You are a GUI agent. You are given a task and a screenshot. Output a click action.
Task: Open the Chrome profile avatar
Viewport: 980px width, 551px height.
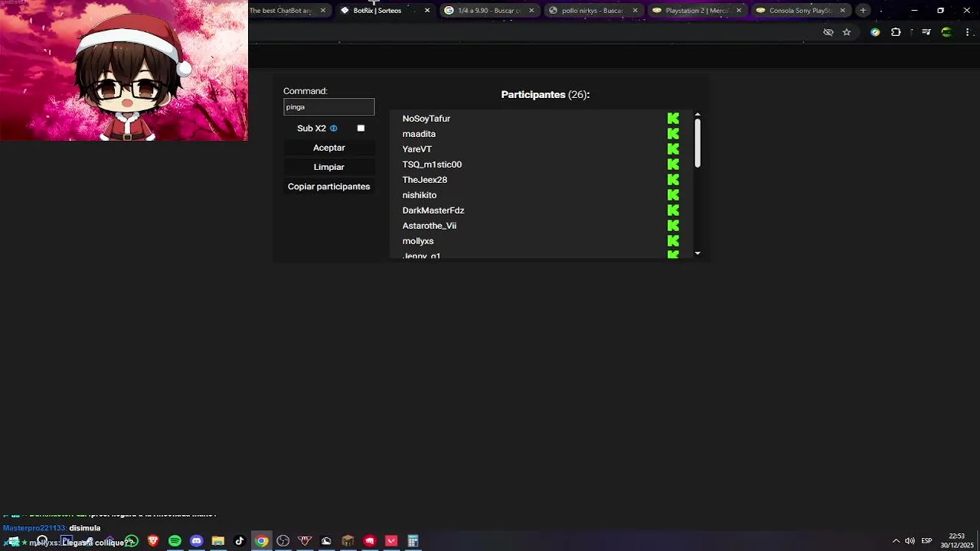[x=946, y=32]
